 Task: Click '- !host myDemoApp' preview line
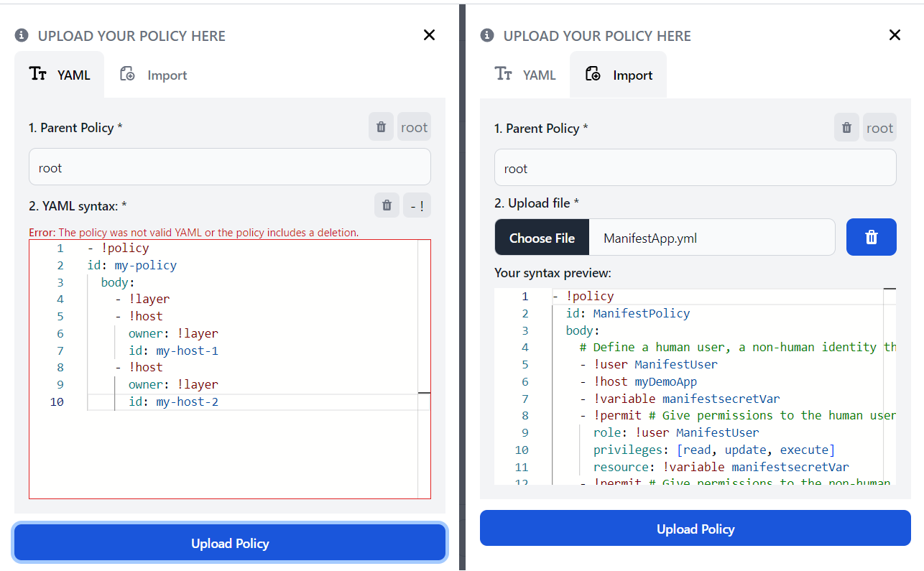(638, 381)
